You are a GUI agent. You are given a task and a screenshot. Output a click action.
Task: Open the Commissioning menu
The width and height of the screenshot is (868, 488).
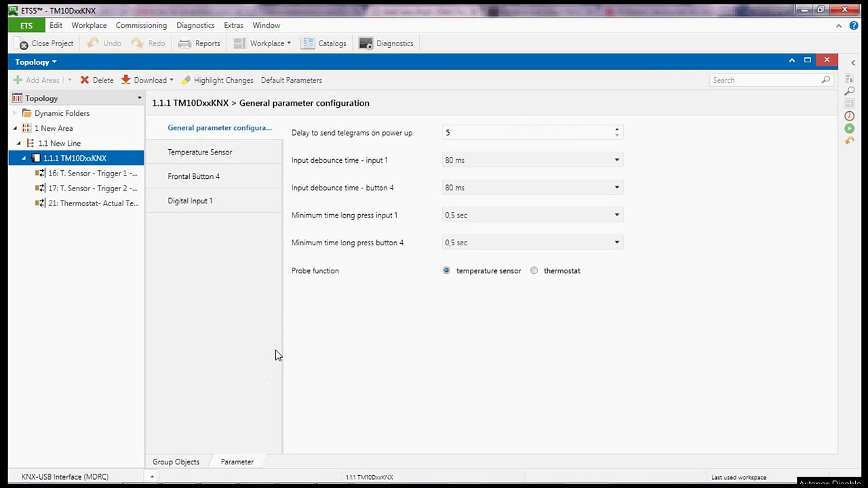point(141,25)
